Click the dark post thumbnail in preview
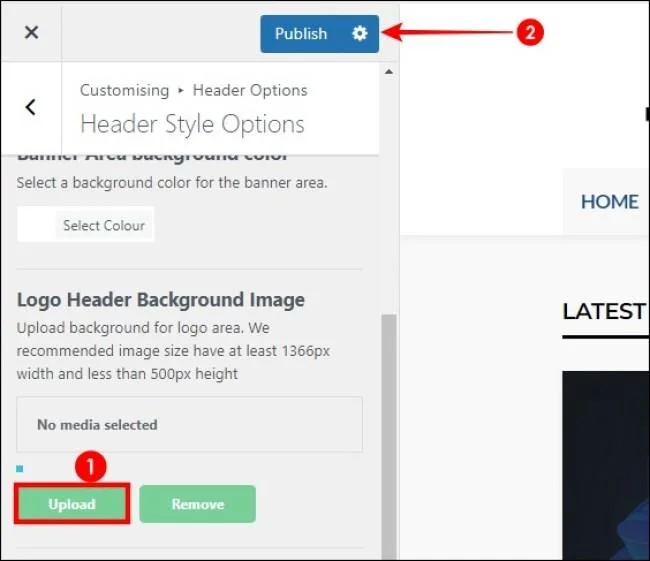This screenshot has height=561, width=650. [x=606, y=464]
